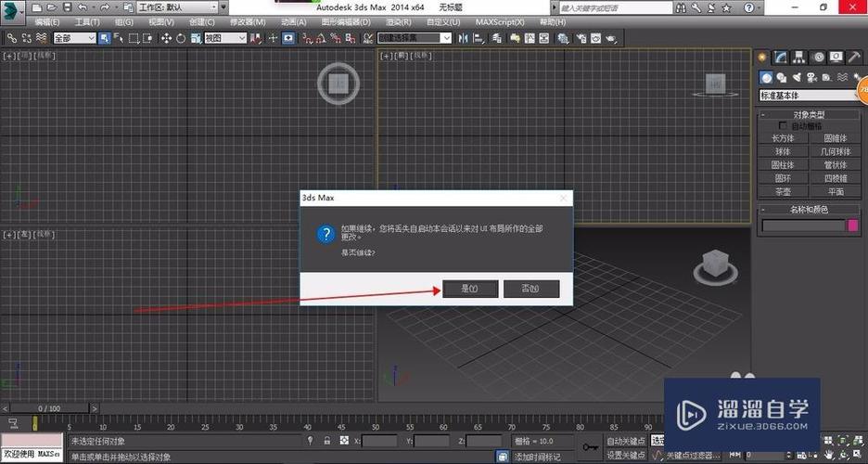Open the 工具(T) menu
Viewport: 868px width, 464px height.
(x=87, y=22)
